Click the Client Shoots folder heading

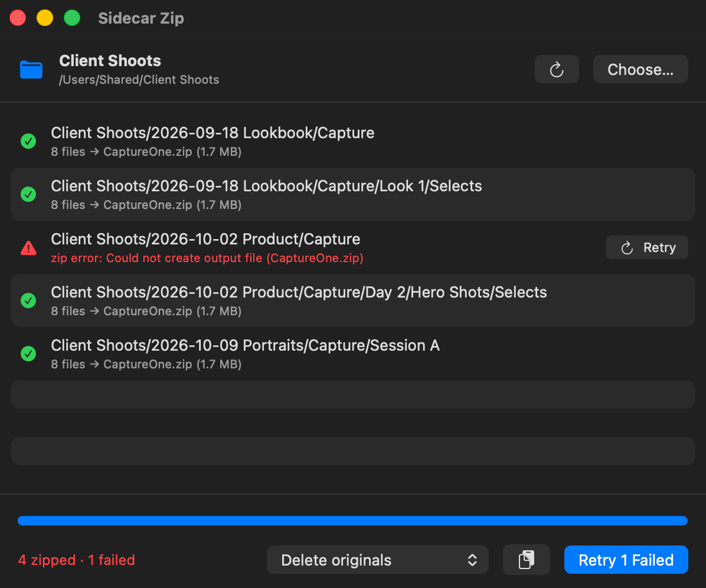coord(110,61)
